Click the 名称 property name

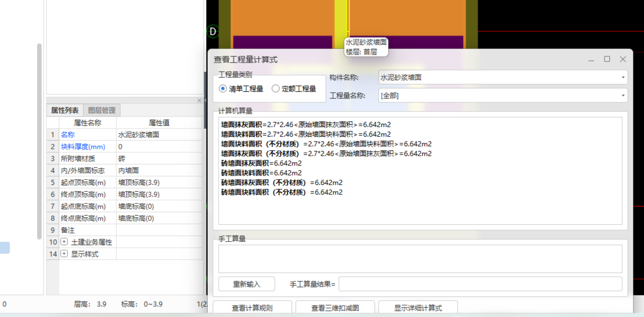68,134
